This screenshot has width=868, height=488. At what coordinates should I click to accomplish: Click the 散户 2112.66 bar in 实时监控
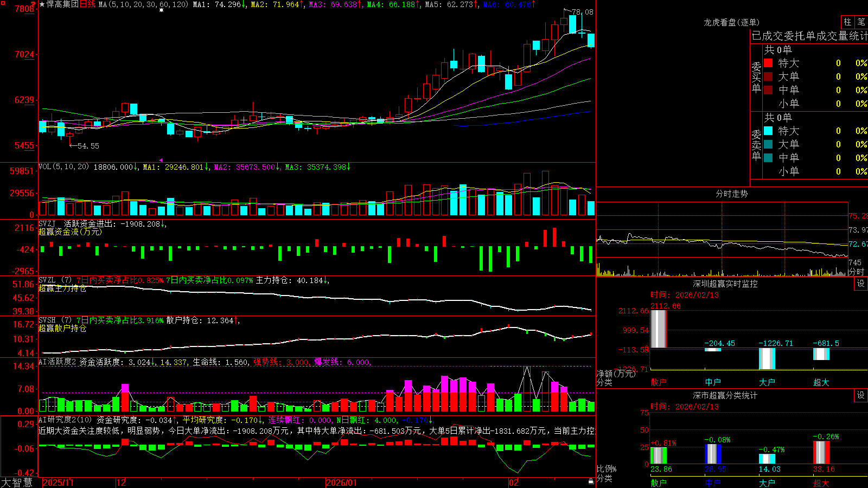(659, 329)
